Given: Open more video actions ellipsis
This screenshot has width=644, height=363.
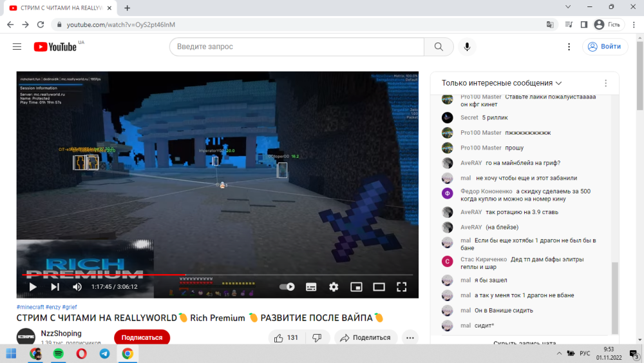Looking at the screenshot, I should (410, 337).
